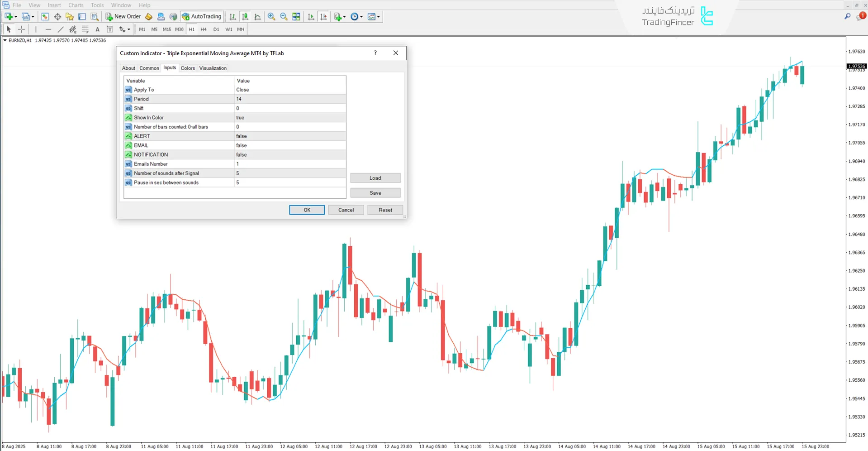Zoom in on the chart
This screenshot has height=451, width=868.
click(x=271, y=16)
